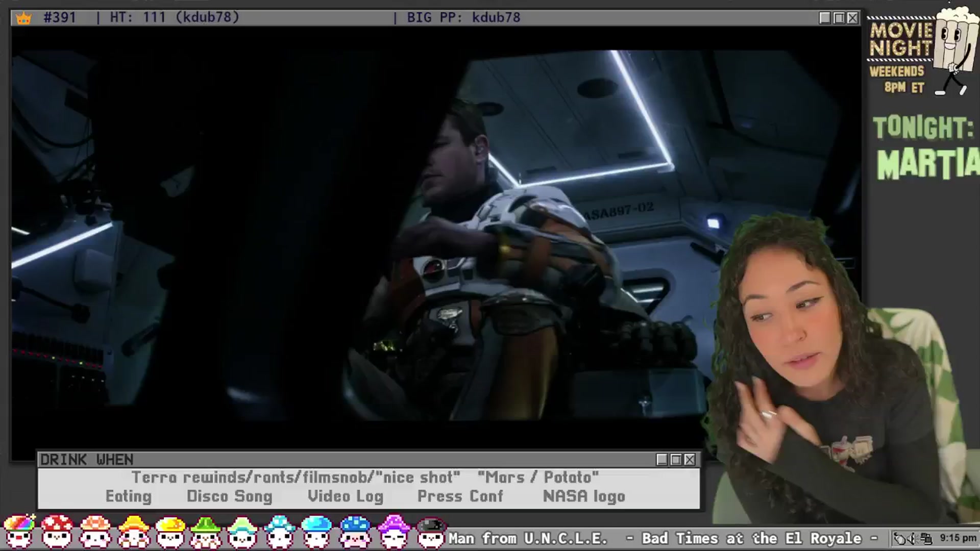The width and height of the screenshot is (980, 551).
Task: Minimize the DRINK WHEN window
Action: pyautogui.click(x=662, y=460)
